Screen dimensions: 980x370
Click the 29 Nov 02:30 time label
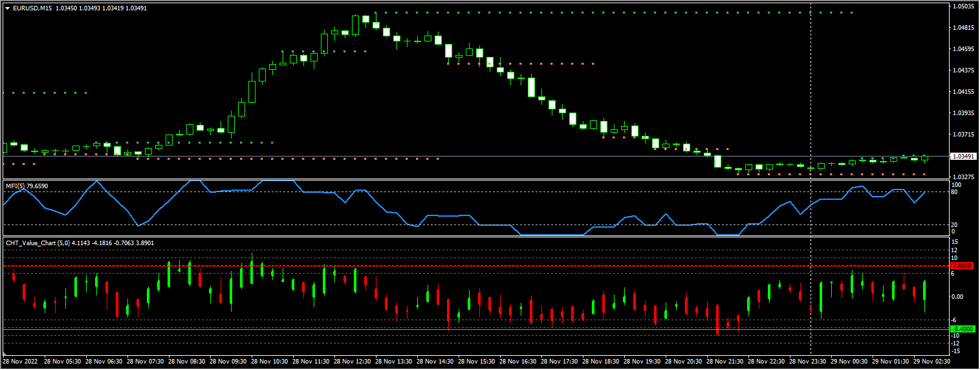[932, 362]
